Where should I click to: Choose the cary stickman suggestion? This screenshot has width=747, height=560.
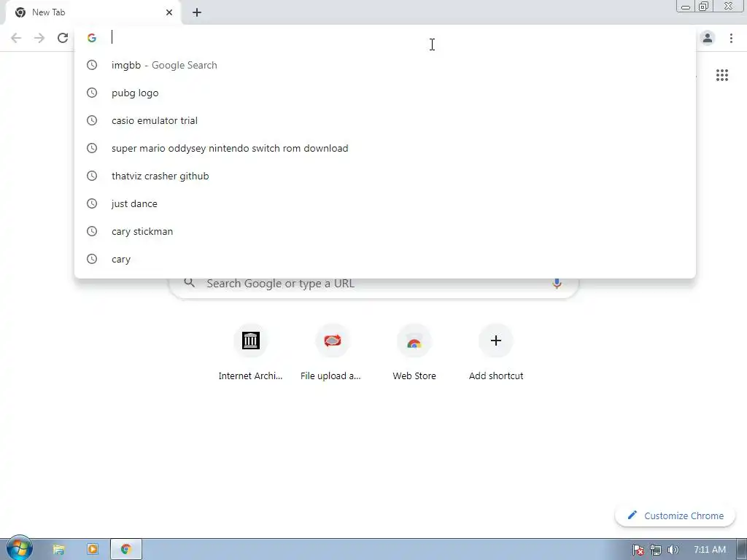(x=385, y=231)
